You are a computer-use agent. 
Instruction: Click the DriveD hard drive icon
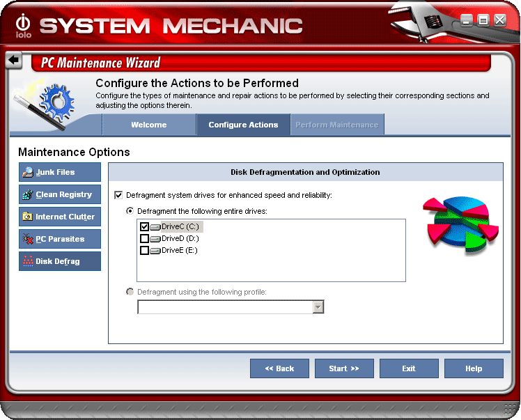(x=155, y=239)
